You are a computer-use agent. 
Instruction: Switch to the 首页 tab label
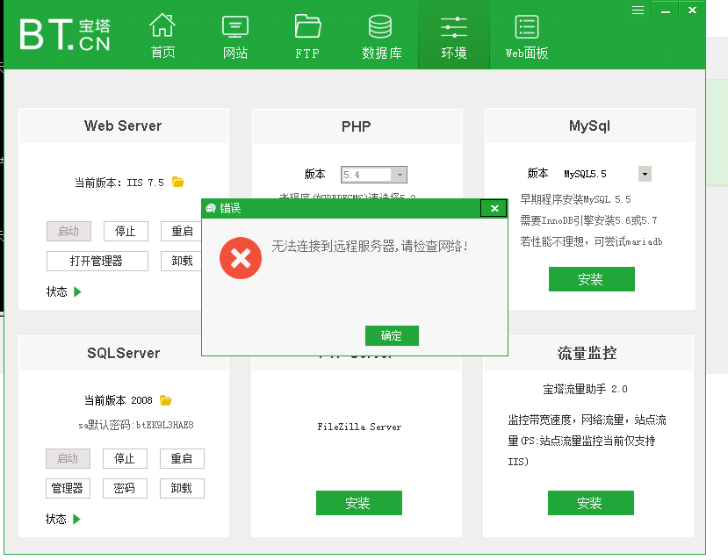tap(163, 53)
